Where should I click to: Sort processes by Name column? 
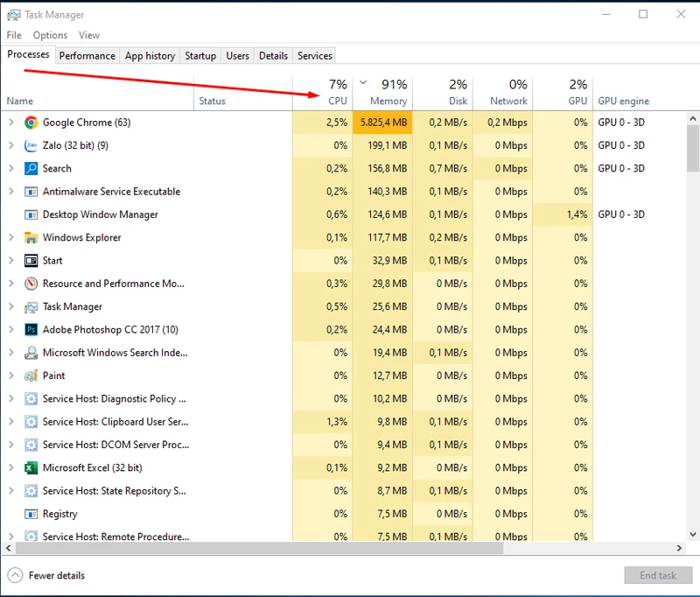tap(97, 93)
